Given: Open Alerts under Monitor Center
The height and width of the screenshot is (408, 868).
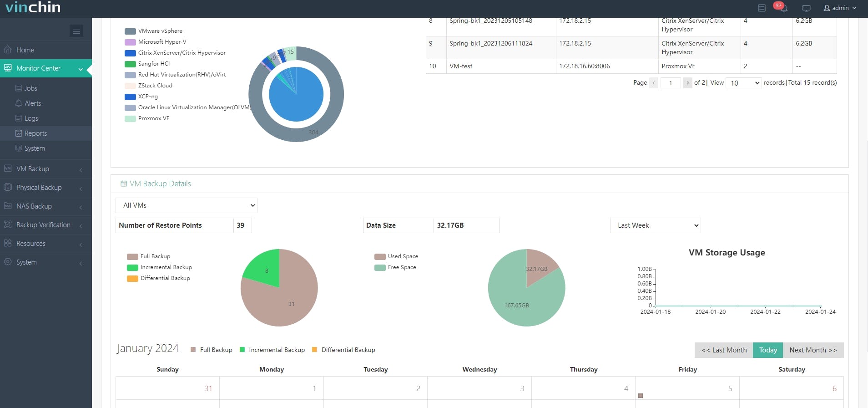Looking at the screenshot, I should click(x=33, y=103).
